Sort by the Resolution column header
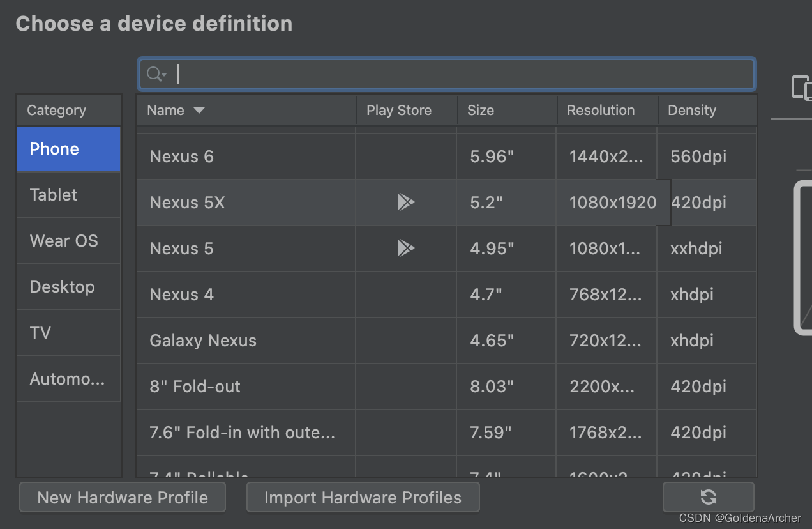The image size is (812, 529). 601,111
